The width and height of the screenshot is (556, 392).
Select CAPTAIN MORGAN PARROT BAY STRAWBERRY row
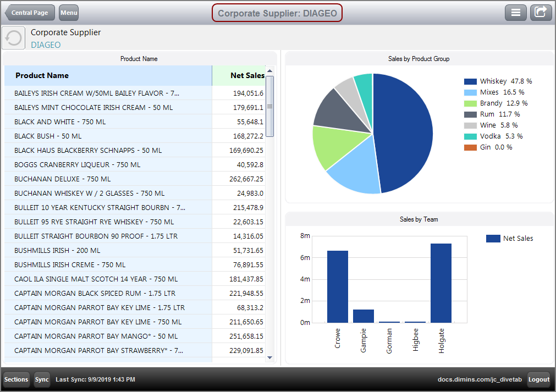pos(135,351)
